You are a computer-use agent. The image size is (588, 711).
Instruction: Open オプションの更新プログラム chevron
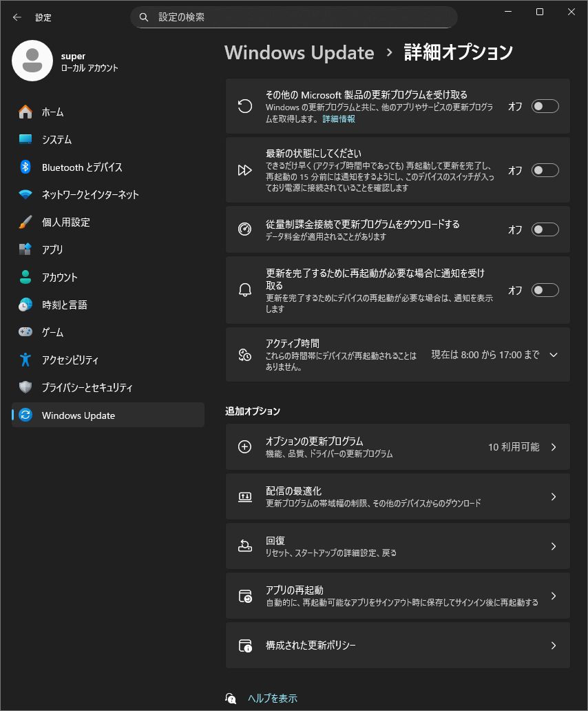pos(554,447)
